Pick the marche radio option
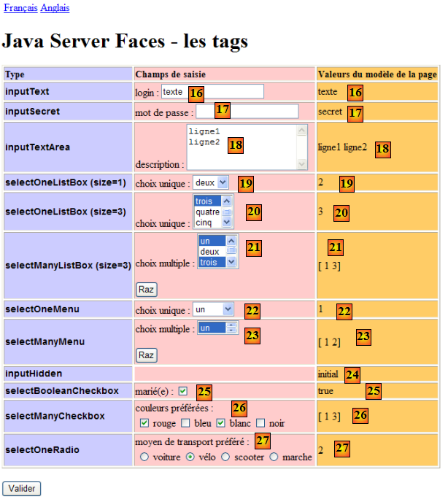The image size is (448, 499). click(274, 457)
